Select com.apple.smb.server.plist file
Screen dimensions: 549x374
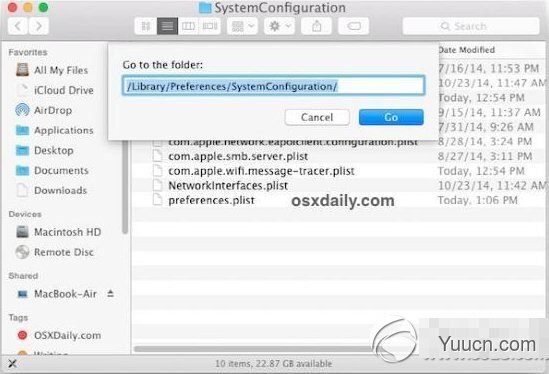pos(238,156)
